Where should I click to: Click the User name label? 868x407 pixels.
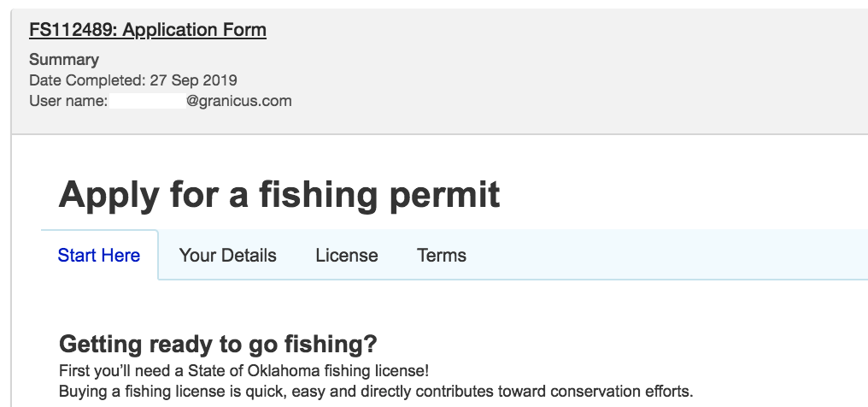click(x=67, y=101)
